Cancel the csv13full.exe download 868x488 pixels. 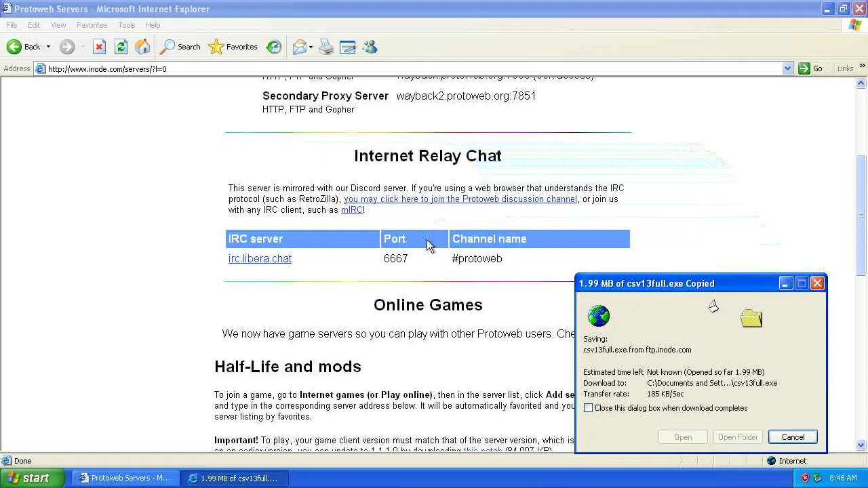coord(793,437)
